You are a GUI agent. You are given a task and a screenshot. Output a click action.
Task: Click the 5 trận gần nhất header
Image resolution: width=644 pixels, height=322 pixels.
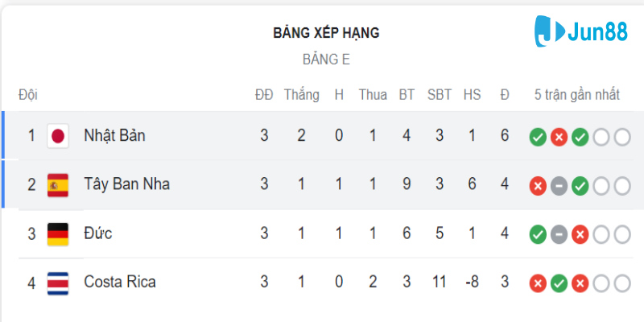coord(577,95)
